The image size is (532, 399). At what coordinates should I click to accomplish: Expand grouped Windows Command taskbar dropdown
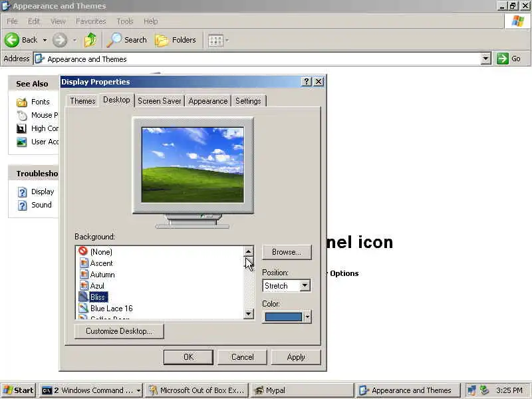139,390
